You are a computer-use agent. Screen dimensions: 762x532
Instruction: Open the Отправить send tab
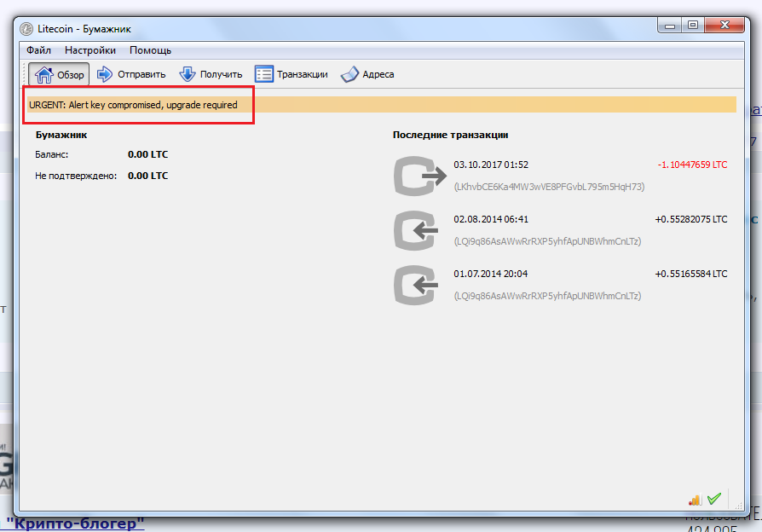point(131,74)
